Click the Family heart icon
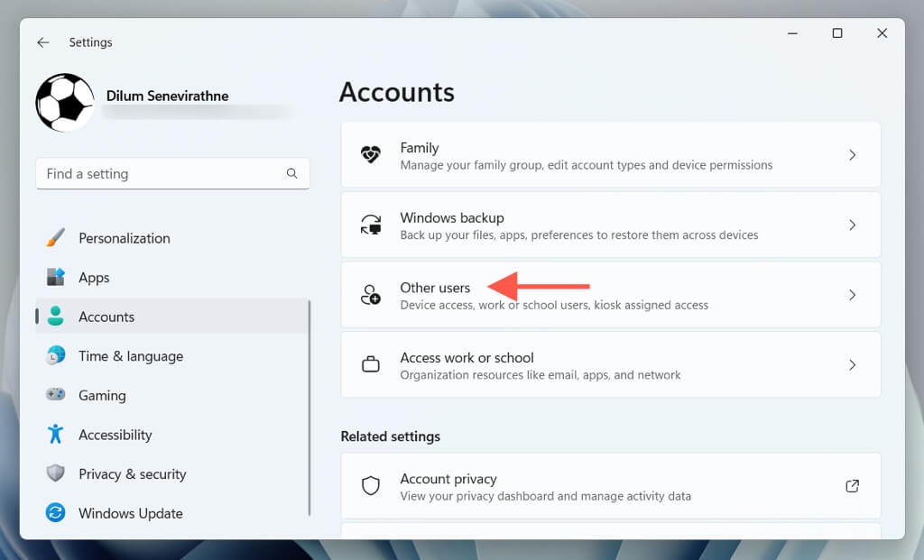 (371, 155)
